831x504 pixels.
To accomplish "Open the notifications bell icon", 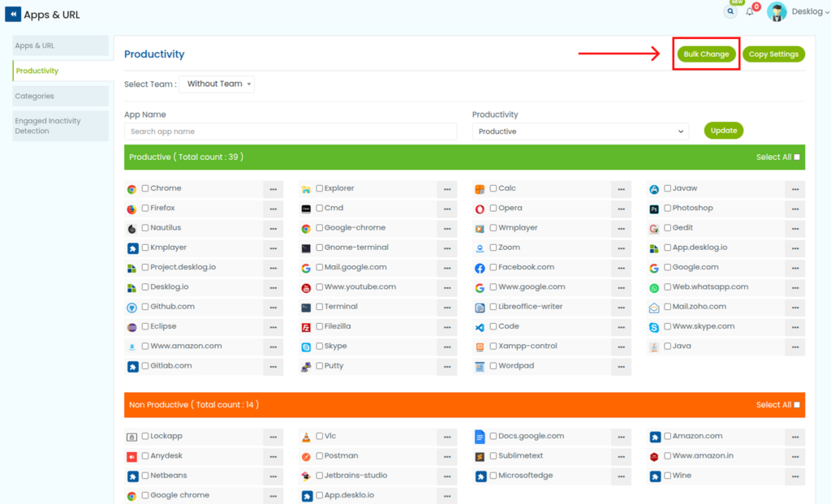I will tap(750, 11).
